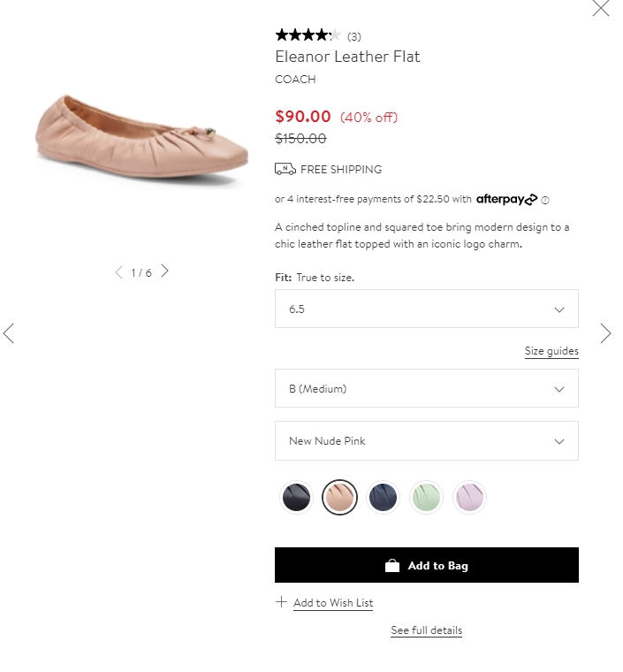The image size is (623, 672).
Task: Close the quick view dialog
Action: coord(600,8)
